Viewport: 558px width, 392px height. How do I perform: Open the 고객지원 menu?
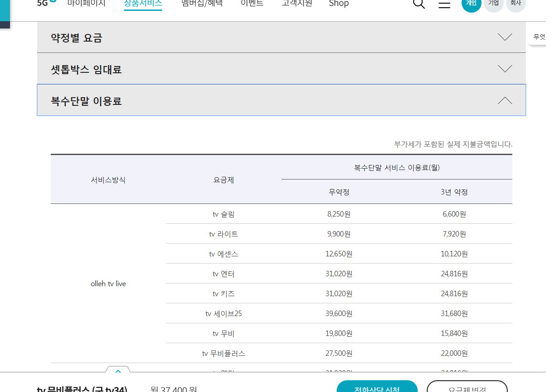point(297,4)
